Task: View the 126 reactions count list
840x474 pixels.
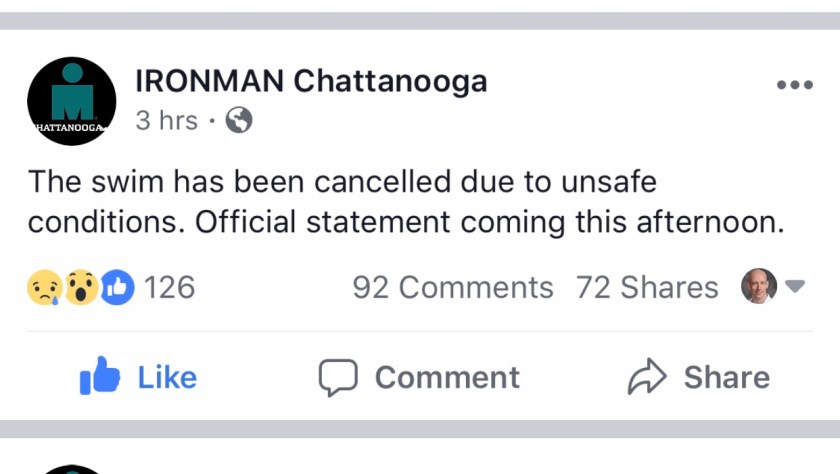Action: tap(169, 288)
